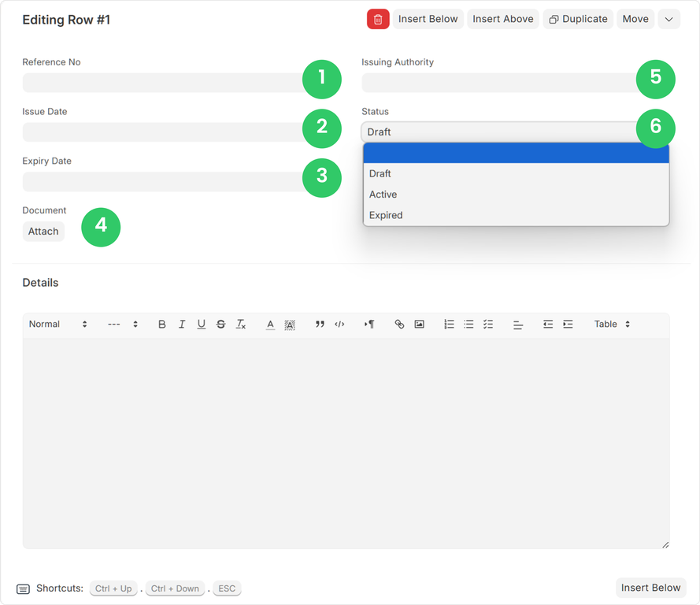The image size is (700, 605).
Task: Click the Reference No input field
Action: pos(157,81)
